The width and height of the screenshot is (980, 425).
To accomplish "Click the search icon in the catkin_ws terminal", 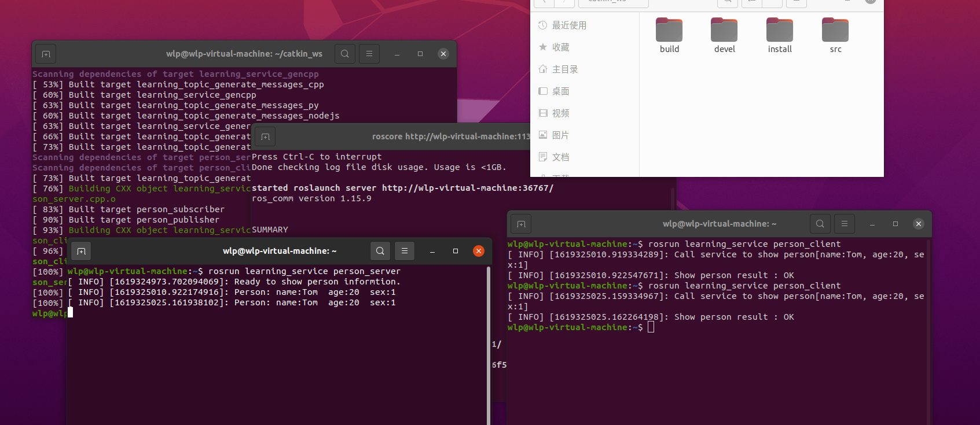I will coord(345,54).
